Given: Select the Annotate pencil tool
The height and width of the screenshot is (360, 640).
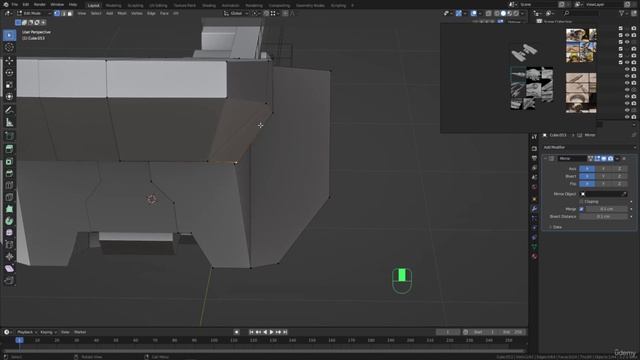Looking at the screenshot, I should coord(9,110).
